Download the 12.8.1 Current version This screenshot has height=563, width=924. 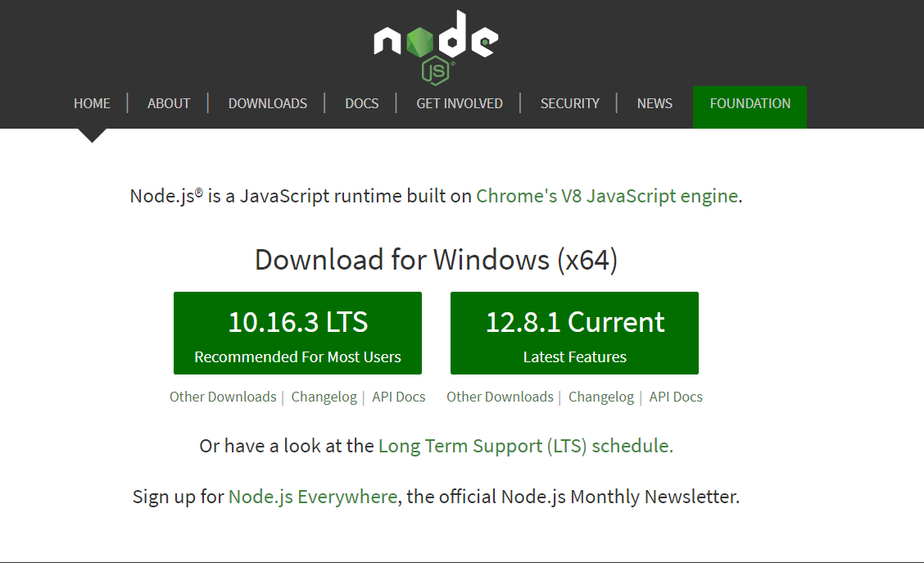tap(574, 333)
